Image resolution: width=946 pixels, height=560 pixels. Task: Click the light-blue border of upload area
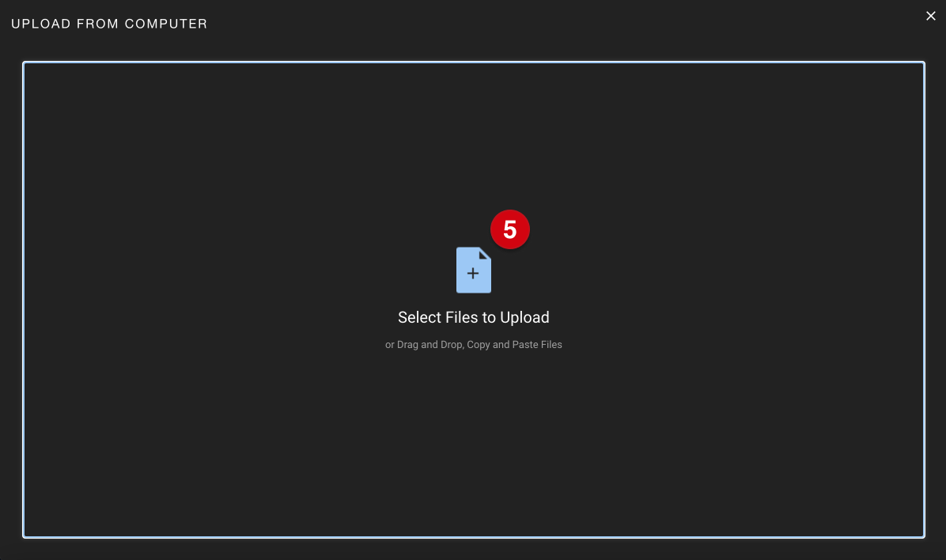[x=474, y=62]
